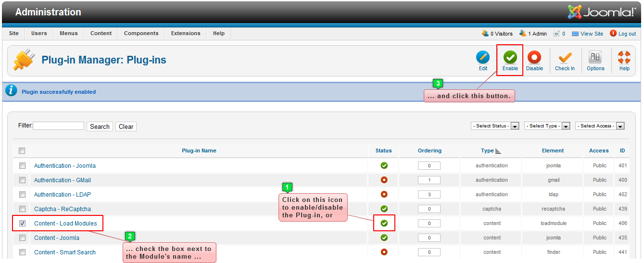The width and height of the screenshot is (644, 263).
Task: Toggle status icon for Content - Smart Search
Action: [x=384, y=252]
